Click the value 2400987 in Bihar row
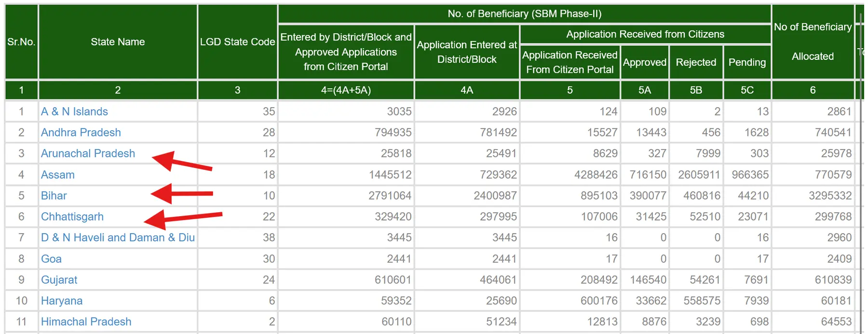This screenshot has width=868, height=334. [x=495, y=195]
